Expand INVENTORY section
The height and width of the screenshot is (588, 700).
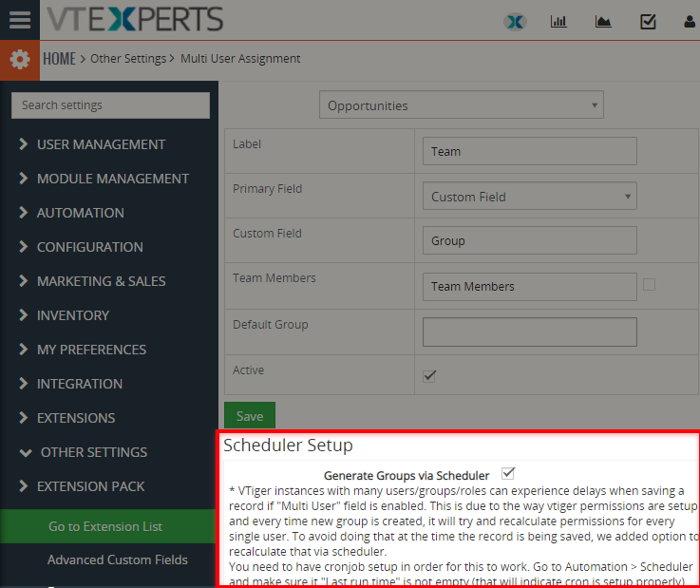point(64,315)
